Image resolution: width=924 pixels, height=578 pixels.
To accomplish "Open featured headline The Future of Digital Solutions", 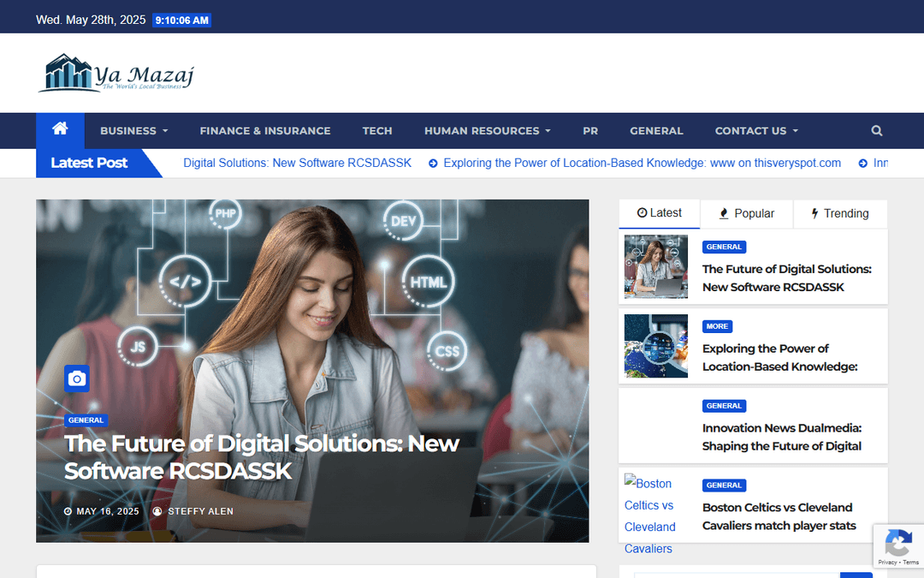I will 261,457.
